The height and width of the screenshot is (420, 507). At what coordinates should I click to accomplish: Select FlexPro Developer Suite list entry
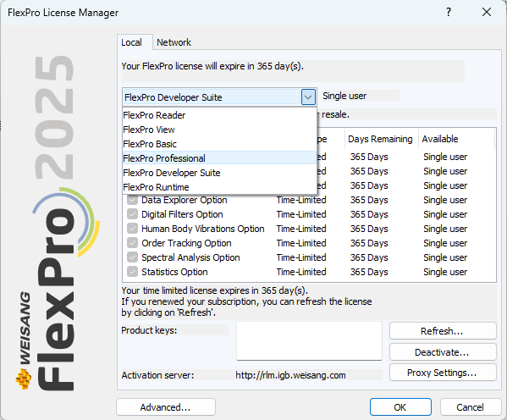(219, 173)
